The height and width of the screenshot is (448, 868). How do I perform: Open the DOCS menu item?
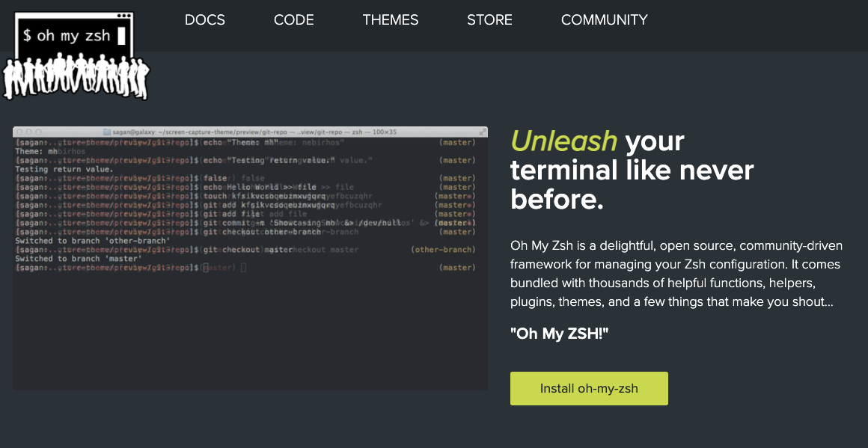pos(205,20)
